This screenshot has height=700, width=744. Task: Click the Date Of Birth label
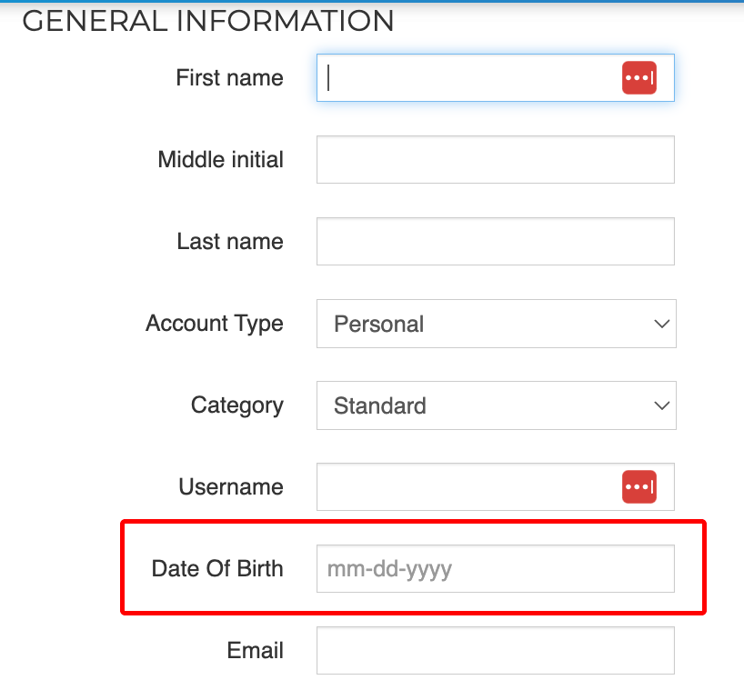pyautogui.click(x=217, y=568)
